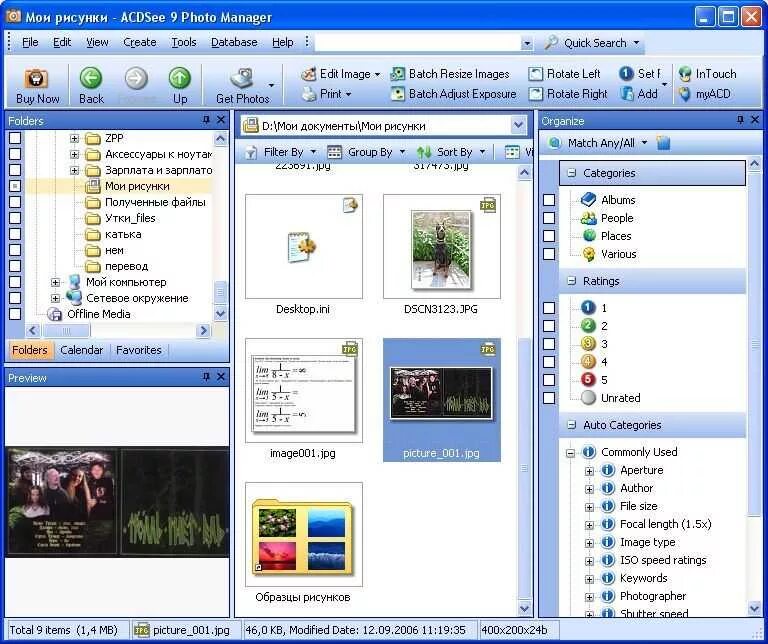Viewport: 768px width, 644px height.
Task: Open the Create menu
Action: pyautogui.click(x=140, y=43)
